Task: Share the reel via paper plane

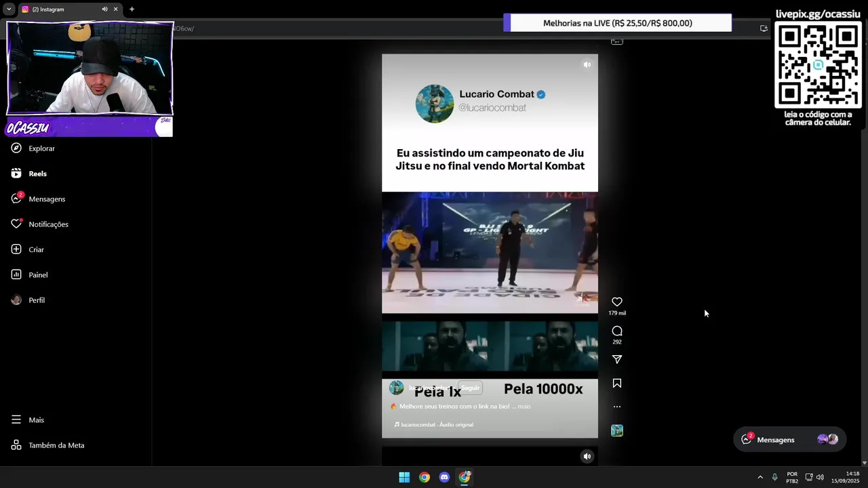Action: click(617, 359)
